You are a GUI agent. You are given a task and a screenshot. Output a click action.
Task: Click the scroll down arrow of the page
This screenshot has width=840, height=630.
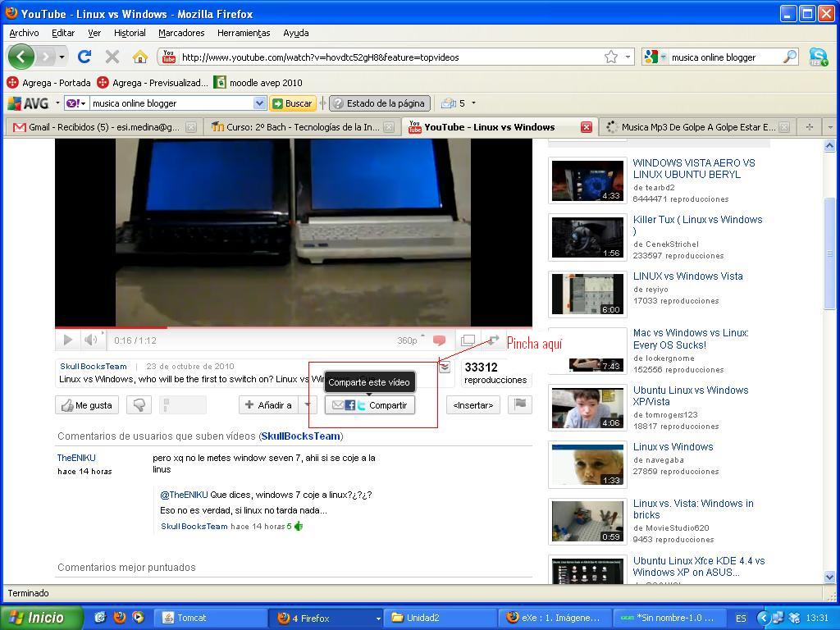coord(829,577)
